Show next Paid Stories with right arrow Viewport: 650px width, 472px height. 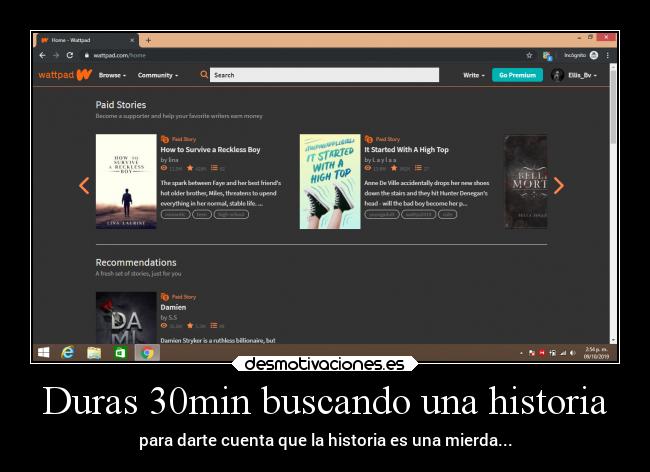559,186
